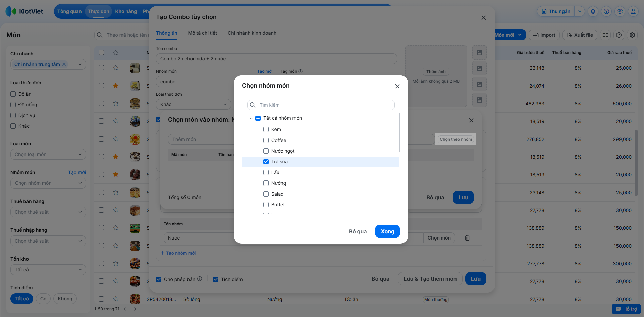
Task: Open the help question mark in top bar
Action: click(606, 11)
